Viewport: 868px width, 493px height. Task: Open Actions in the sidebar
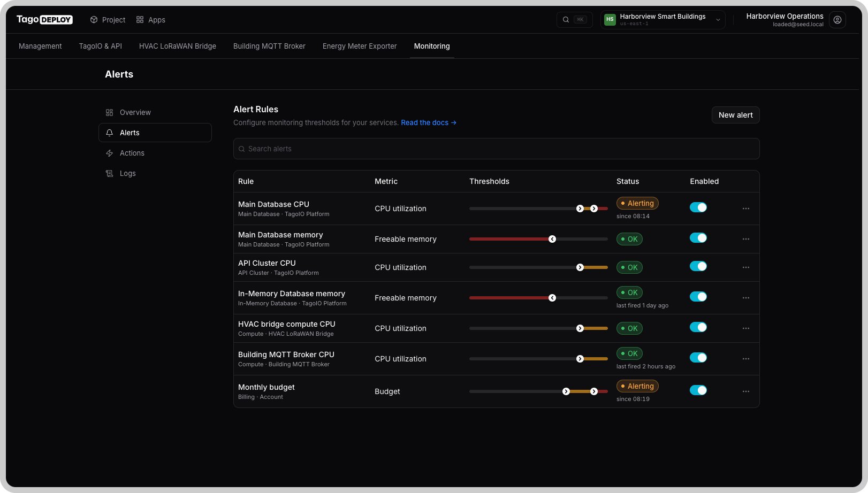pos(155,153)
